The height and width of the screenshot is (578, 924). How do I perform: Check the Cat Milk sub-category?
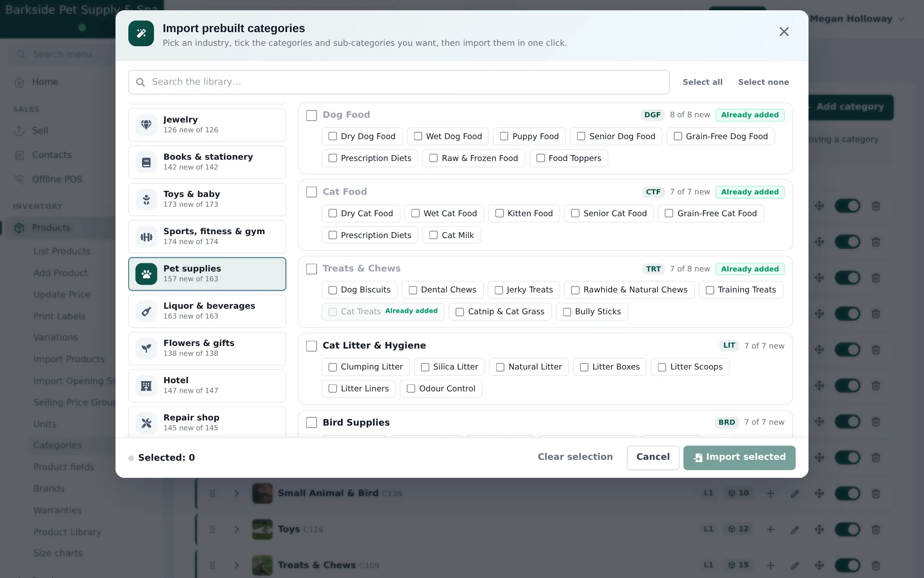click(433, 235)
